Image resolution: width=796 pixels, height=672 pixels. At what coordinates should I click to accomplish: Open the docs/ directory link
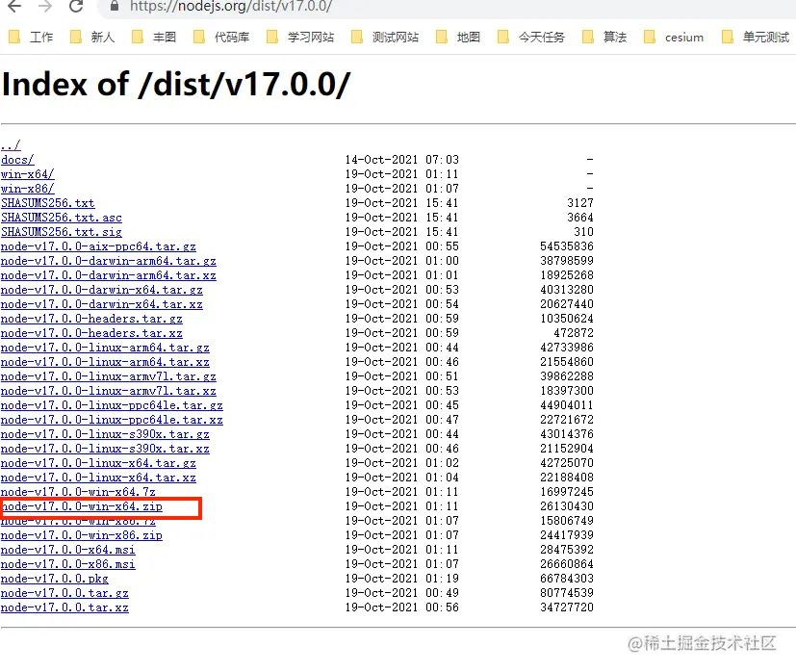17,160
